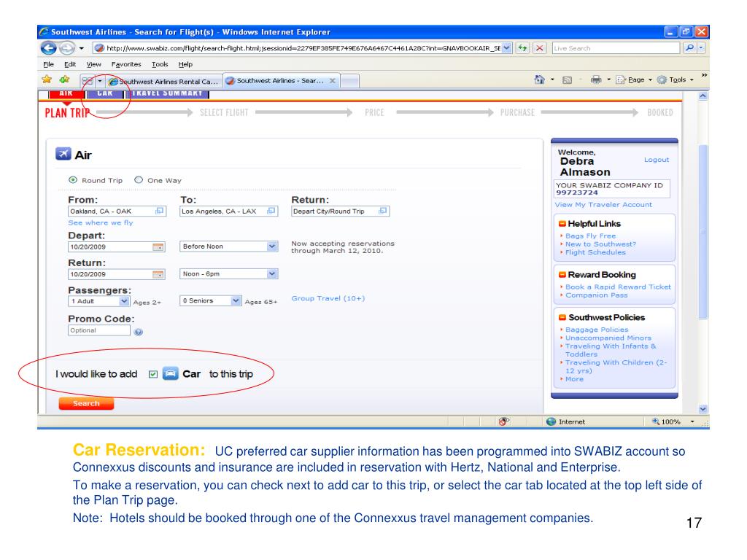
Task: Open the Return date calendar icon
Action: coord(158,275)
